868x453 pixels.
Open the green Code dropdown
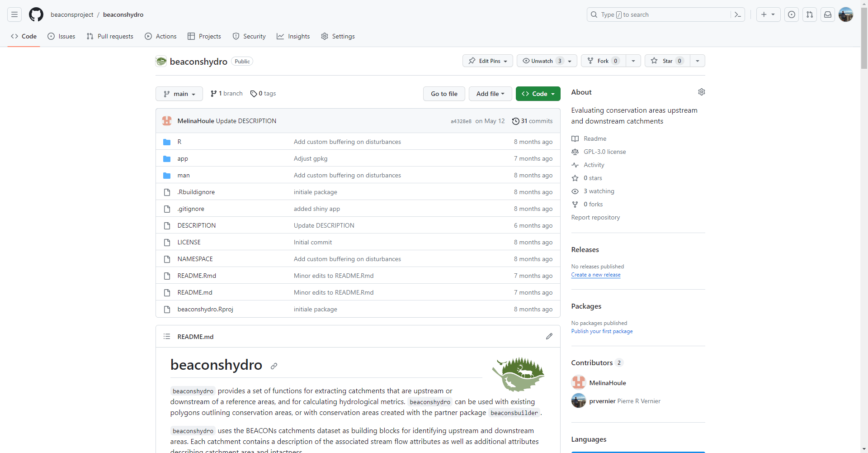(538, 94)
